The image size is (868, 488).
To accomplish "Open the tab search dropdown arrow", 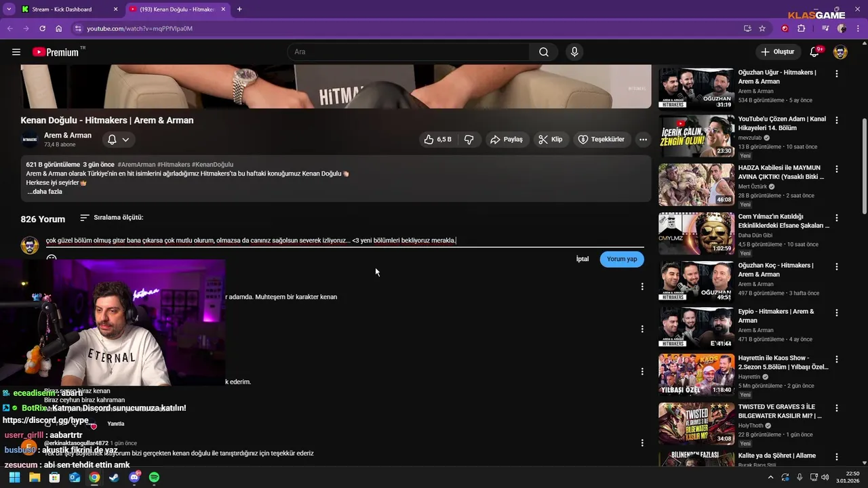I will (9, 9).
